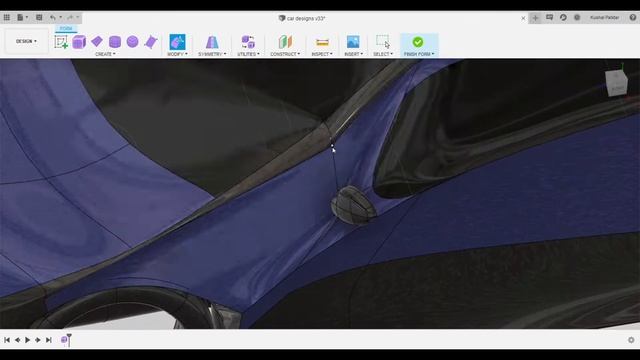Select the car designs document tab
Viewport: 640px width, 360px height.
[x=302, y=18]
